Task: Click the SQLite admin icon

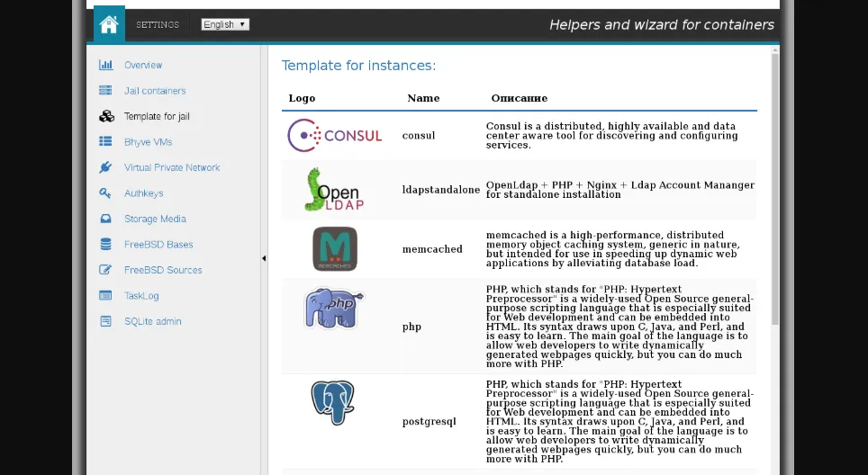Action: pyautogui.click(x=105, y=321)
